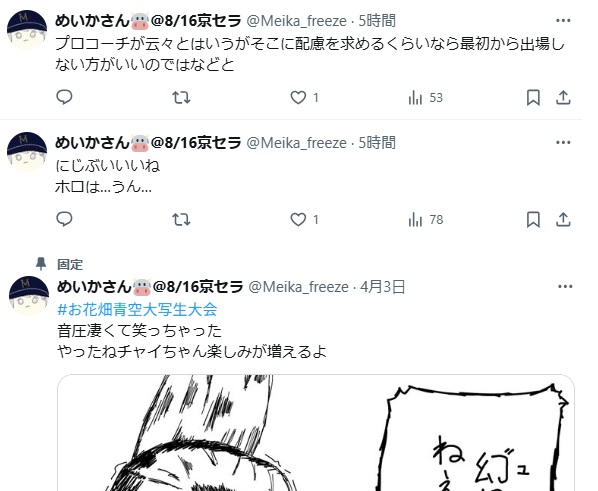This screenshot has width=598, height=491.
Task: Reply to the プロコーチ tweet
Action: click(x=64, y=97)
